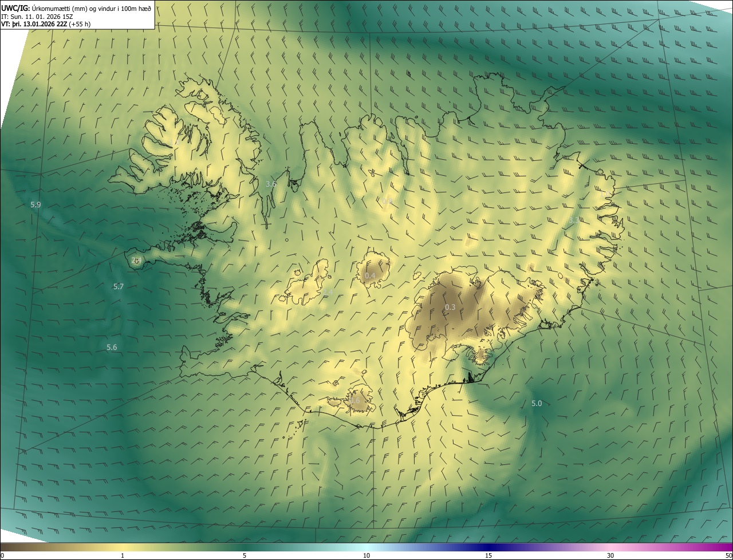Click the 1.0 value label near the east coast
733x560 pixels.
605,193
